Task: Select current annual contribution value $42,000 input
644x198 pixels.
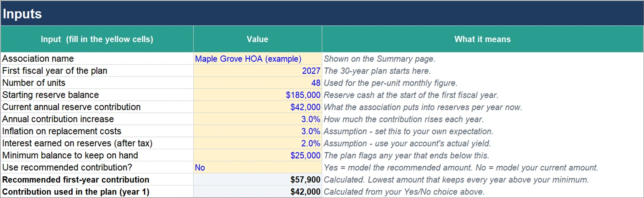Action: [257, 107]
